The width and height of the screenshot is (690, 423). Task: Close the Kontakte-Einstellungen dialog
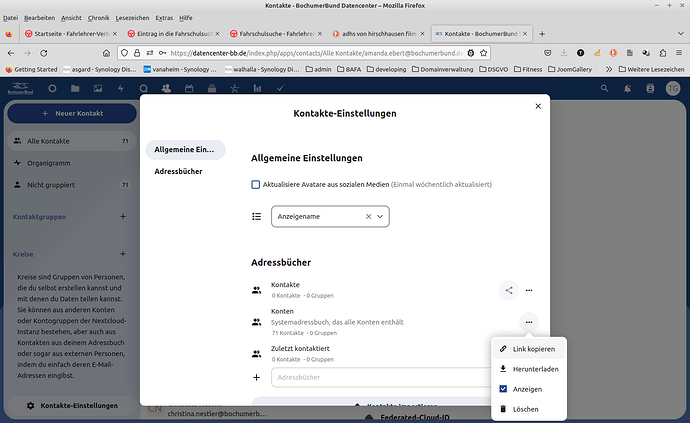(538, 106)
